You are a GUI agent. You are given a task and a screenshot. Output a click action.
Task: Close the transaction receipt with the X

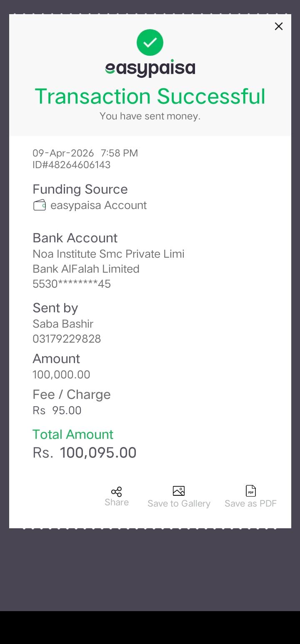click(x=279, y=26)
